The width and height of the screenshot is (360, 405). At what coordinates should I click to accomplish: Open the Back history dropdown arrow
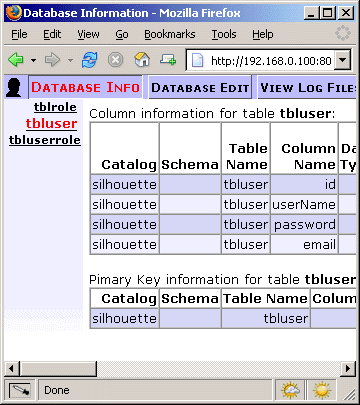pyautogui.click(x=33, y=61)
